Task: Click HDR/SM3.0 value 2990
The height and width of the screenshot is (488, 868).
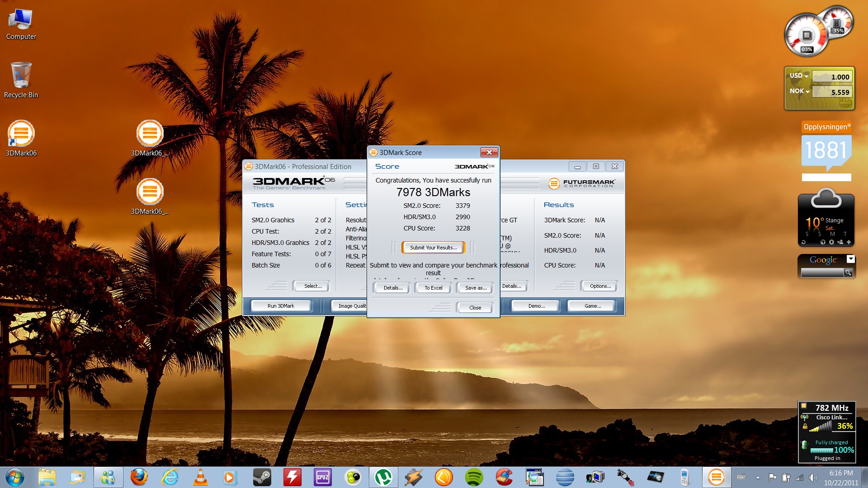Action: tap(462, 217)
